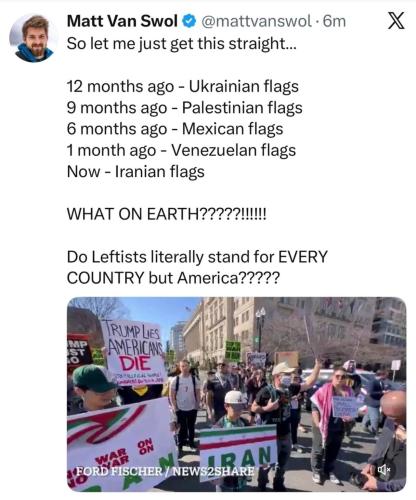416x500 pixels.
Task: Click the X logo icon
Action: tap(396, 21)
